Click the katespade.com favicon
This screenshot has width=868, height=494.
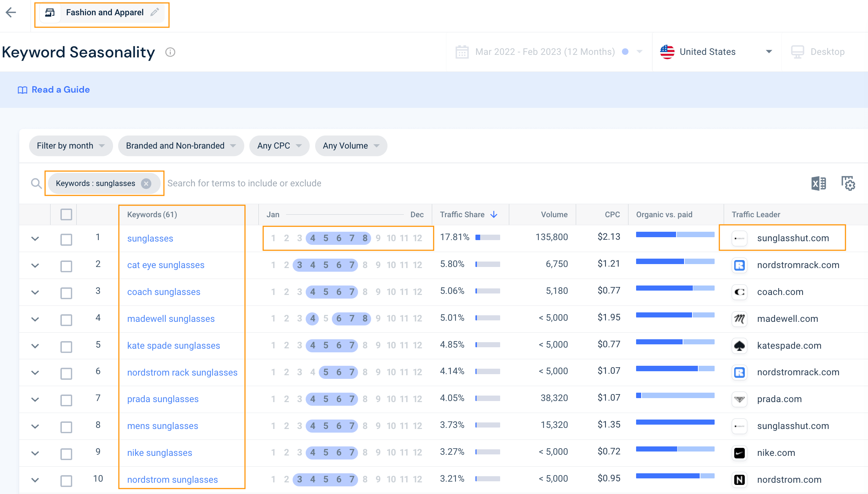[739, 346]
